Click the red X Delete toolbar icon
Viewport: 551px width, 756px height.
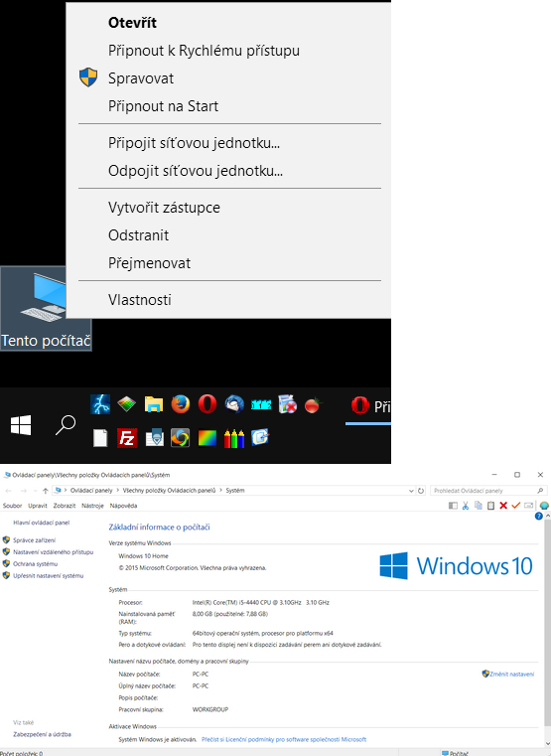503,506
